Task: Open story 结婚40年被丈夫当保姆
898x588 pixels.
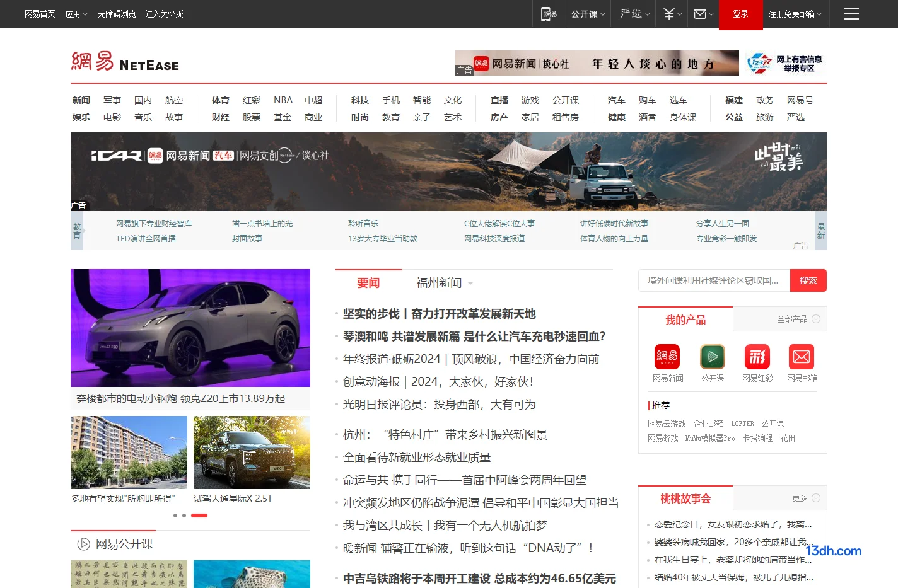Action: [733, 577]
